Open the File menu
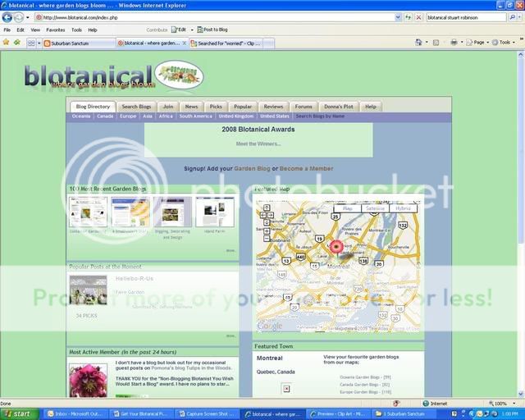Image resolution: width=525 pixels, height=420 pixels. 7,30
